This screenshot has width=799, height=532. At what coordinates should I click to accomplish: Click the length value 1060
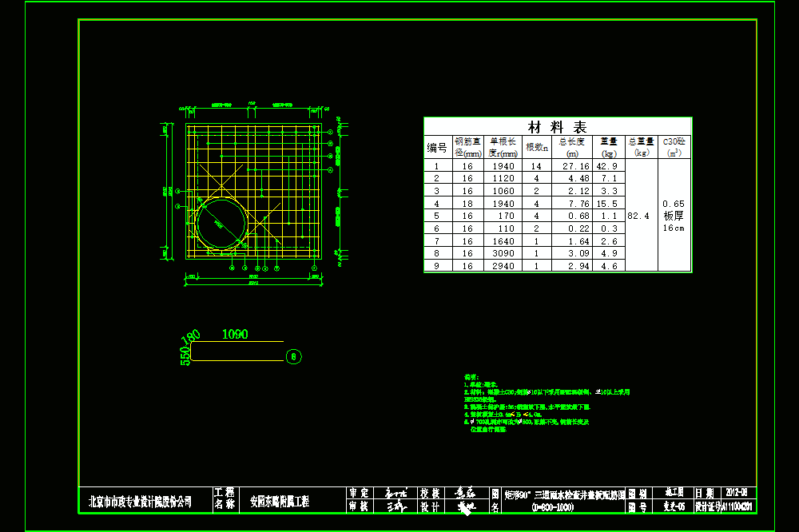click(503, 191)
